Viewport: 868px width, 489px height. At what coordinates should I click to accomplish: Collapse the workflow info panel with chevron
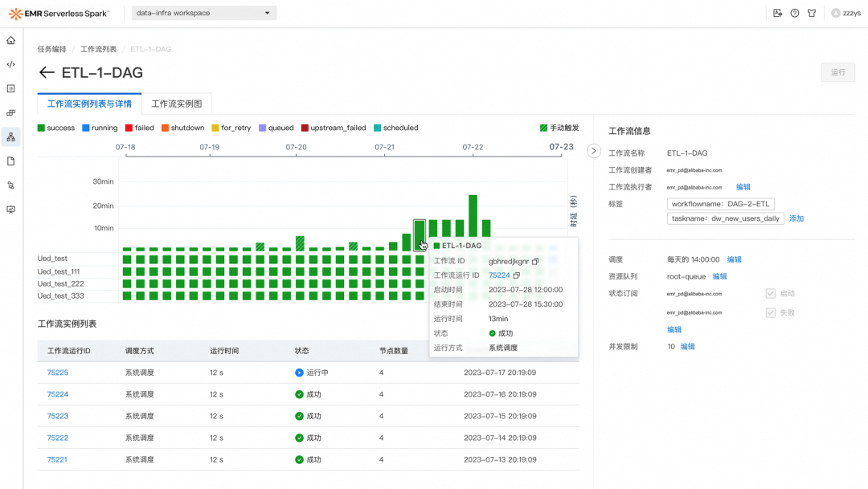[x=593, y=151]
